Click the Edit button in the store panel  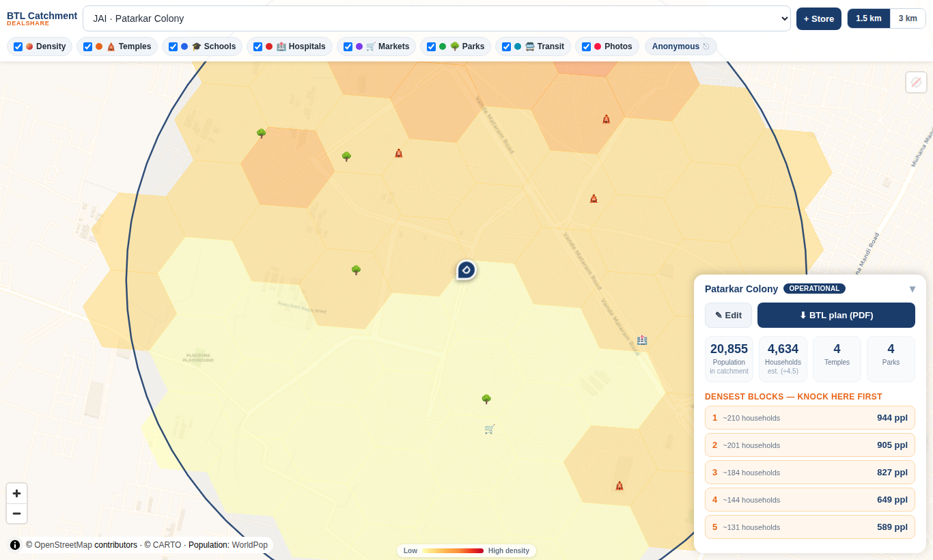click(x=728, y=316)
